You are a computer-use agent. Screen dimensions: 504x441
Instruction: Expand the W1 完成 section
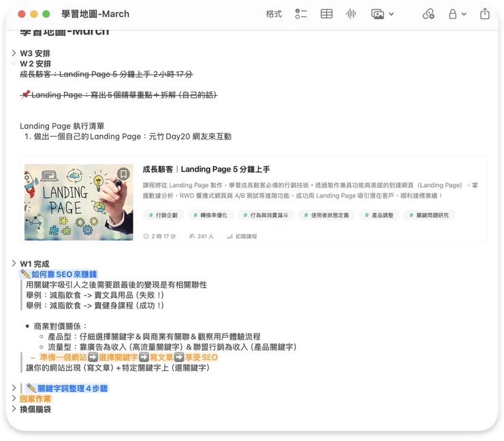pyautogui.click(x=14, y=263)
